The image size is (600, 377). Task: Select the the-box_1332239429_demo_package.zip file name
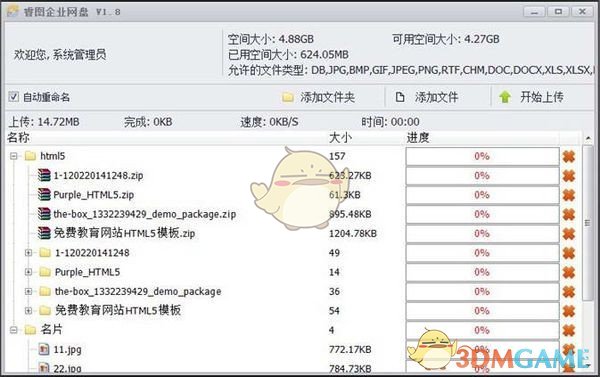click(x=145, y=214)
